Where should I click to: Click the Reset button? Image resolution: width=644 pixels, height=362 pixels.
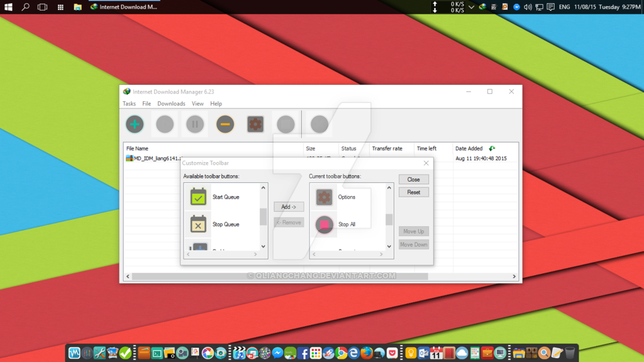coord(414,192)
